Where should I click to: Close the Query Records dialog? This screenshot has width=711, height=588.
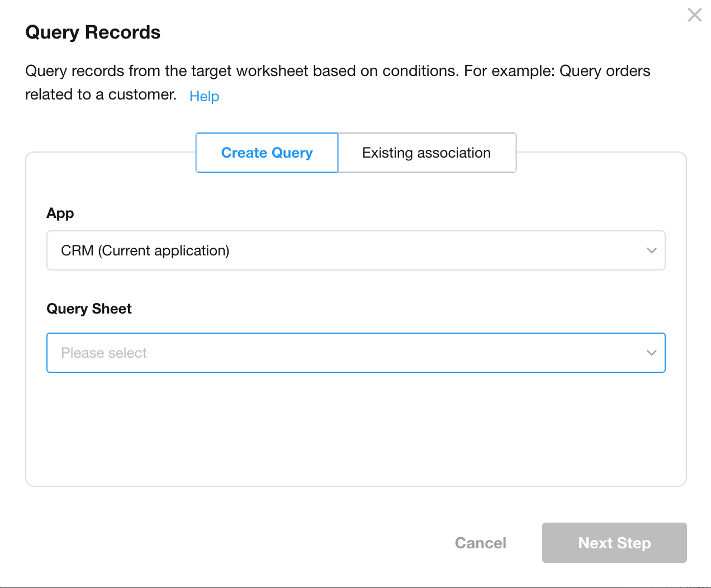pos(694,15)
